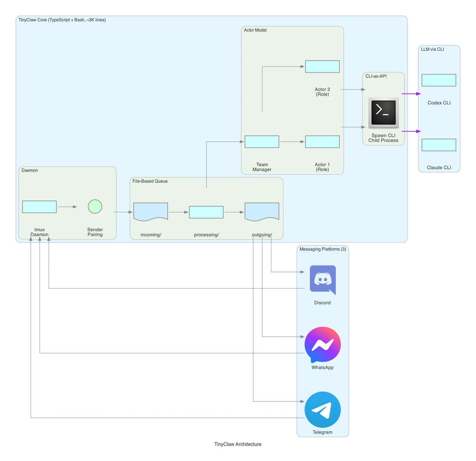Open the TinyClaw Core header
This screenshot has height=461, width=476.
62,20
